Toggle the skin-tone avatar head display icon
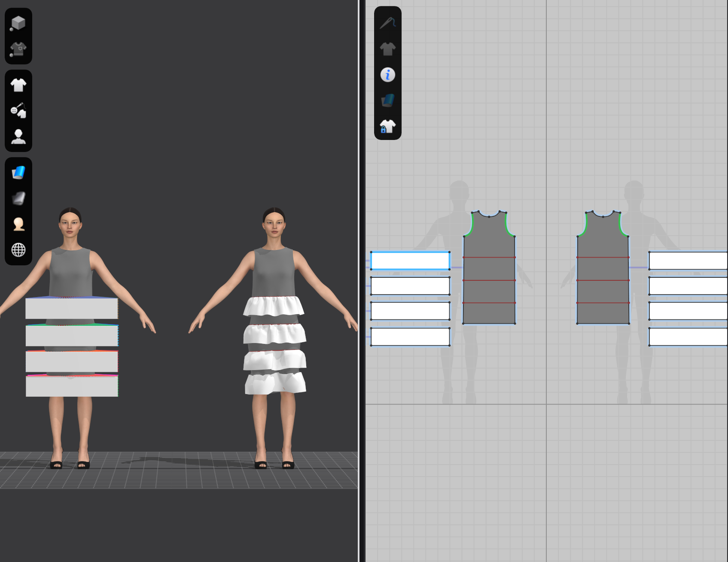 point(18,224)
